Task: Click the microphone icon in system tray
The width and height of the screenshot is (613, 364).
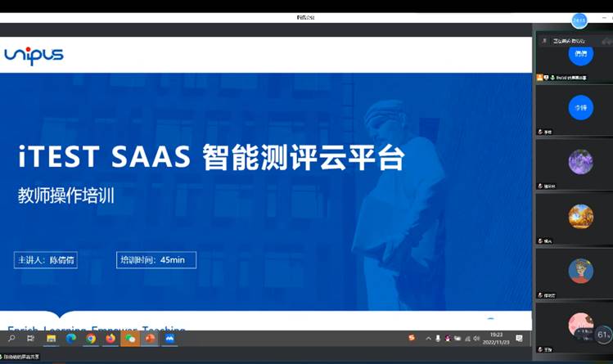Action: tap(439, 338)
